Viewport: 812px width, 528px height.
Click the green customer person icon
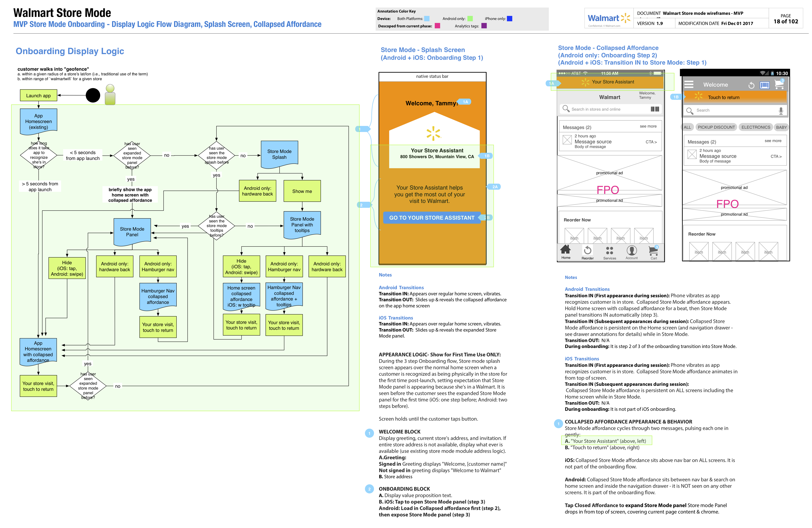click(x=110, y=94)
